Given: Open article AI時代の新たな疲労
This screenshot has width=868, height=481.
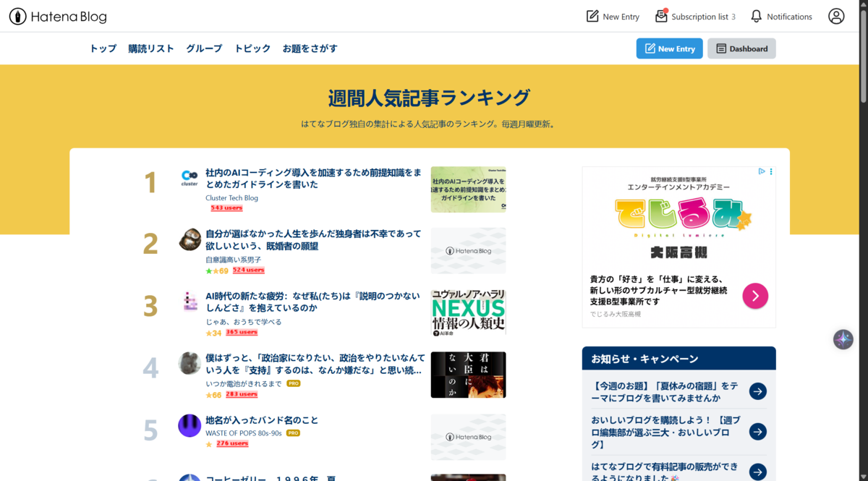Looking at the screenshot, I should [x=312, y=302].
